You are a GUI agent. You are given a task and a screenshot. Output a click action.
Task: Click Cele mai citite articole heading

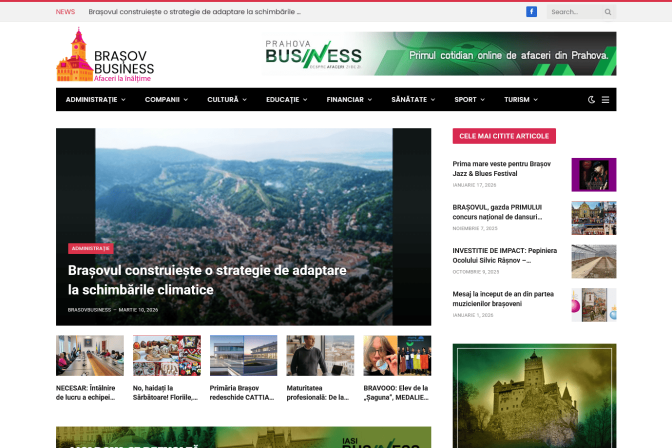tap(504, 136)
